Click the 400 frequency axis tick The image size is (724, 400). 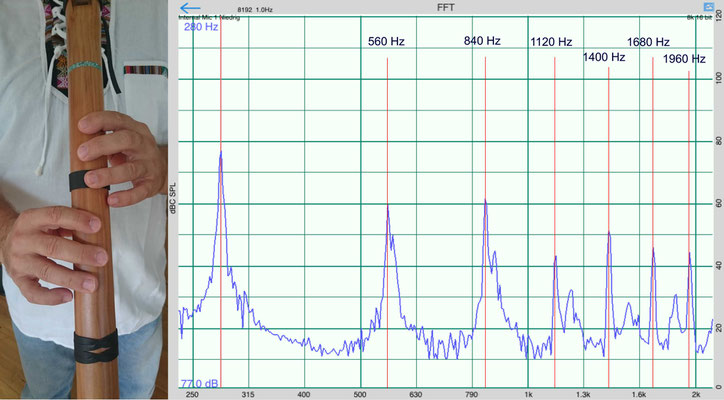click(304, 394)
